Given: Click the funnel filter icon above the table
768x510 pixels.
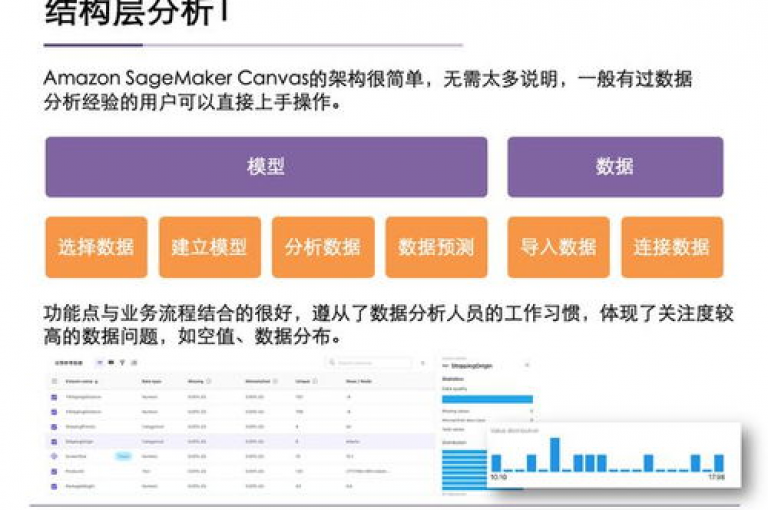Looking at the screenshot, I should click(122, 363).
